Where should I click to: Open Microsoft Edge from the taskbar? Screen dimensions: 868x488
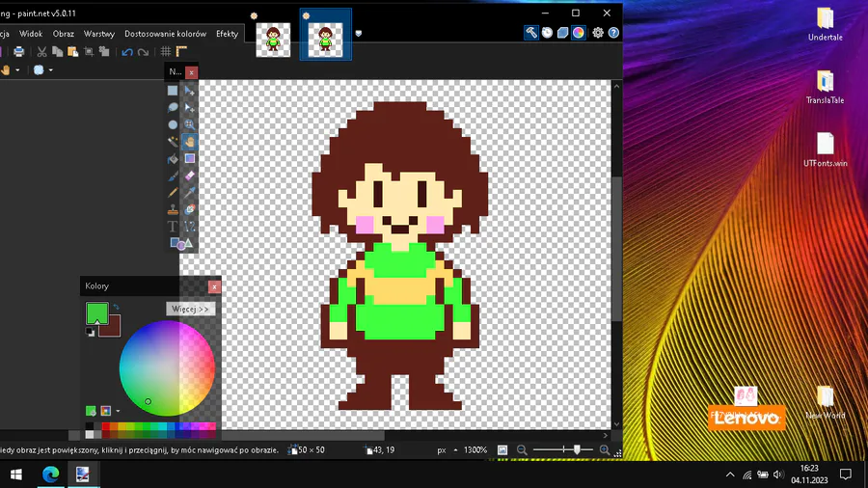51,474
